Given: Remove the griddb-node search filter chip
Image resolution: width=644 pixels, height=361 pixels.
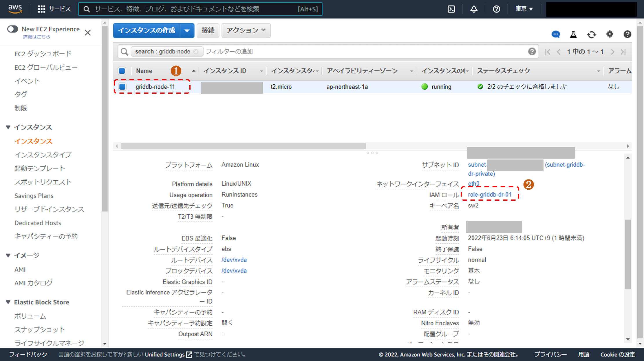Looking at the screenshot, I should [196, 52].
